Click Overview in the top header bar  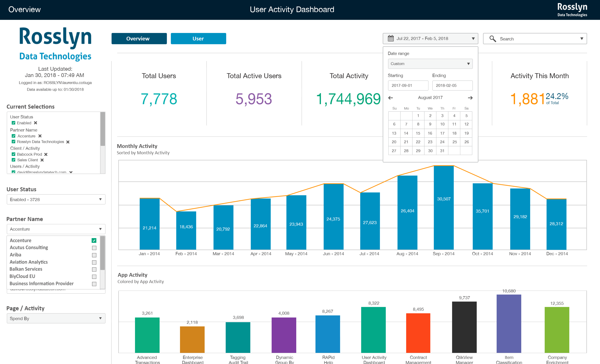(x=24, y=9)
